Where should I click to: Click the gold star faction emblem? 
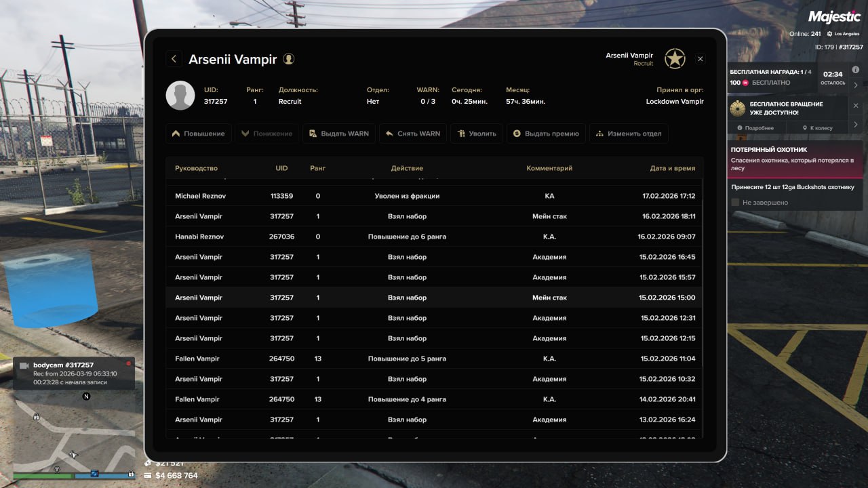(x=674, y=59)
